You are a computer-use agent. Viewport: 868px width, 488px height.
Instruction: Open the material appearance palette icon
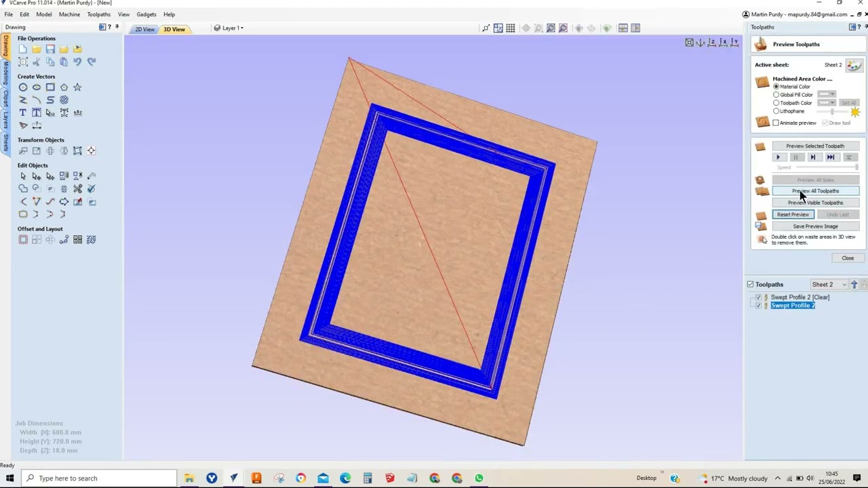pos(854,65)
